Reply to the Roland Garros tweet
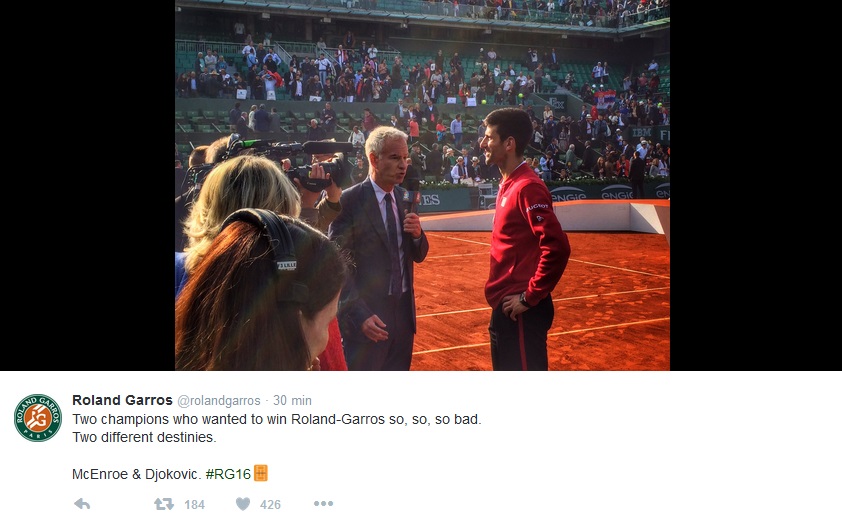The width and height of the screenshot is (842, 526). (x=82, y=504)
